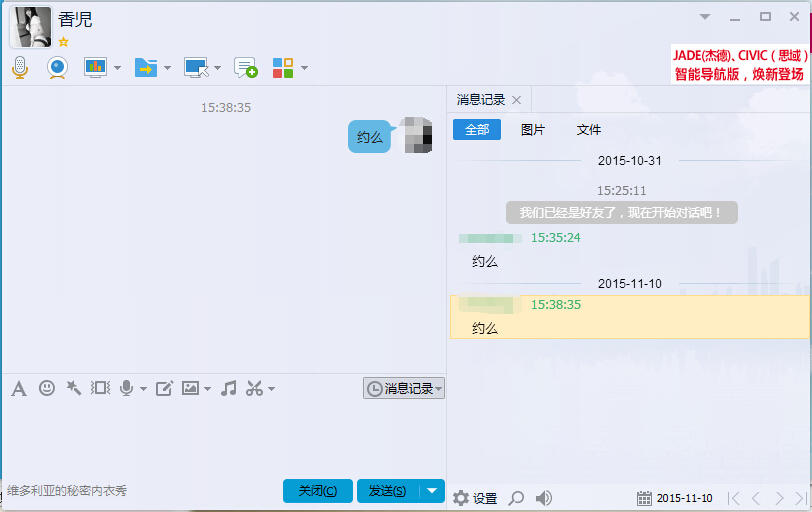Start a video call with webcam icon
Image resolution: width=812 pixels, height=512 pixels.
click(x=57, y=67)
